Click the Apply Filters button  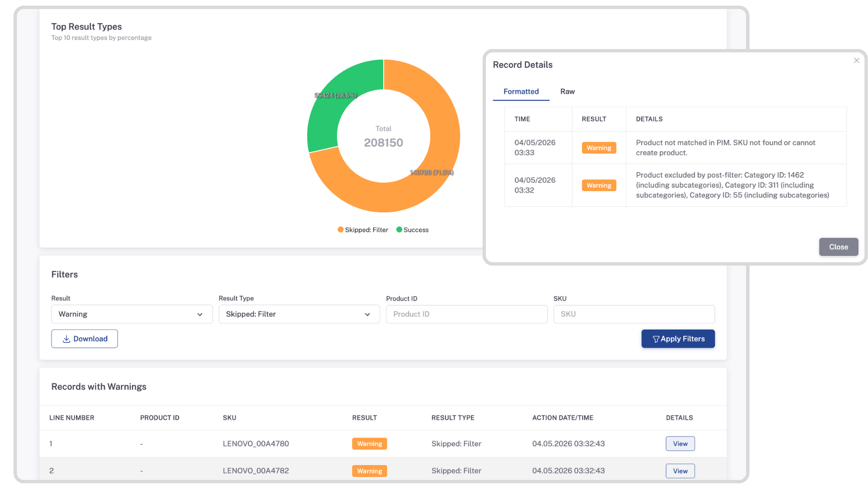pyautogui.click(x=678, y=339)
